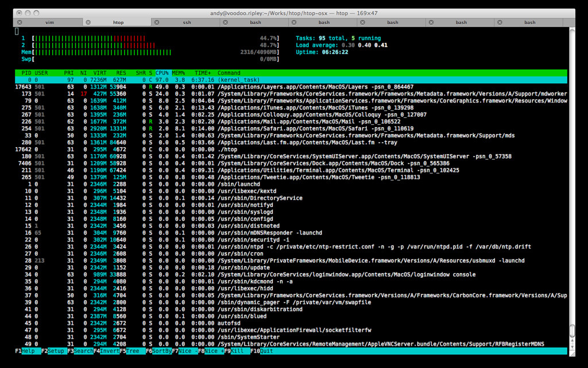Close the ssh tab using its X icon
This screenshot has height=368, width=588.
point(157,22)
